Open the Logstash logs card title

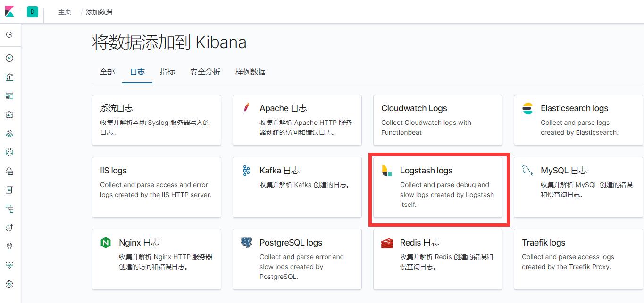click(x=427, y=171)
